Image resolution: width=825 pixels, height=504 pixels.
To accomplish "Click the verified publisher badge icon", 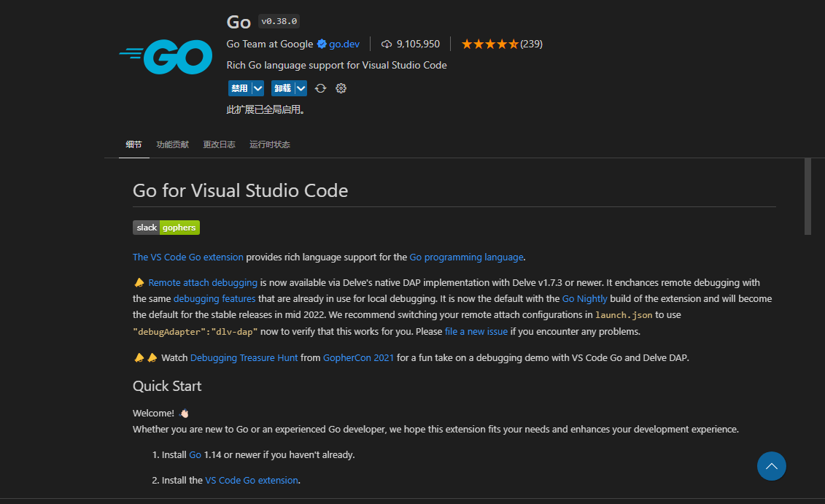I will 322,44.
